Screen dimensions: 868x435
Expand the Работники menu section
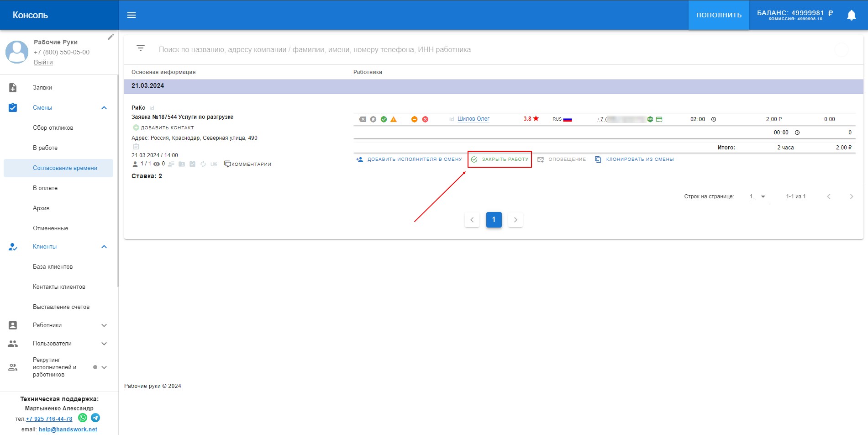[x=104, y=325]
